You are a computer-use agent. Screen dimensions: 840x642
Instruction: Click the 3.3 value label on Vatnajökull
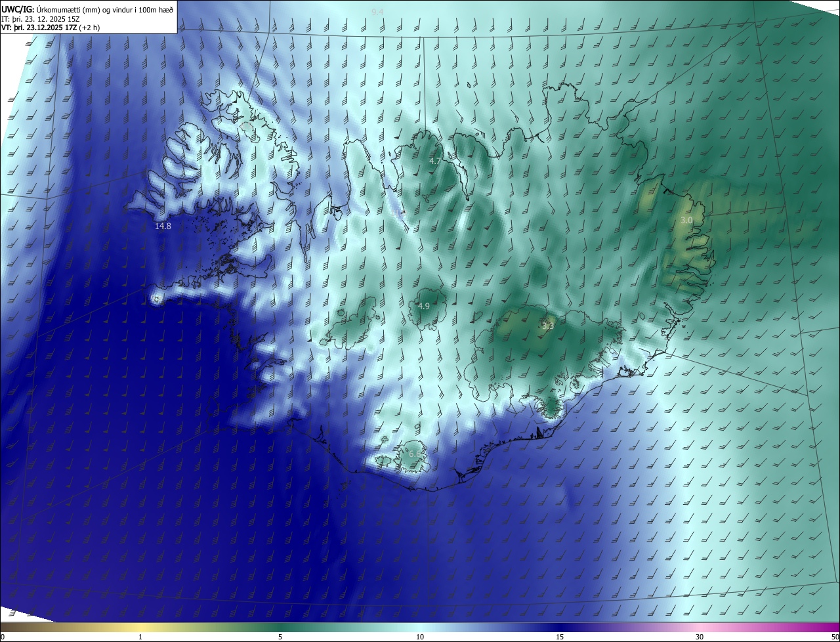tap(548, 326)
